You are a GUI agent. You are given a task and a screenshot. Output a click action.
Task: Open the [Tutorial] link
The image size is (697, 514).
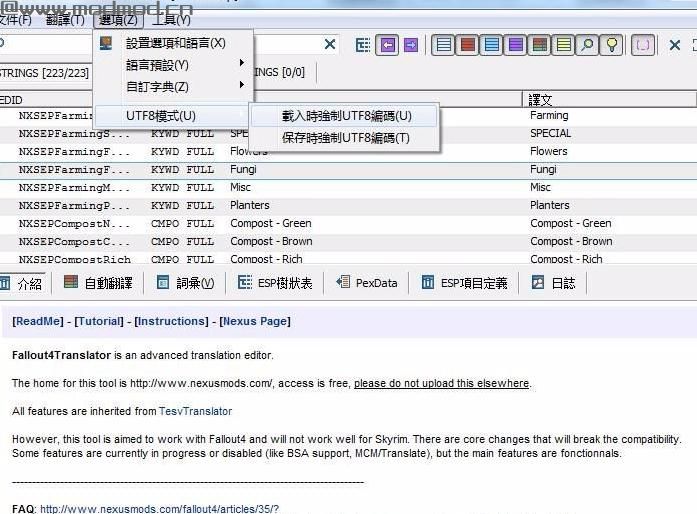tap(99, 321)
